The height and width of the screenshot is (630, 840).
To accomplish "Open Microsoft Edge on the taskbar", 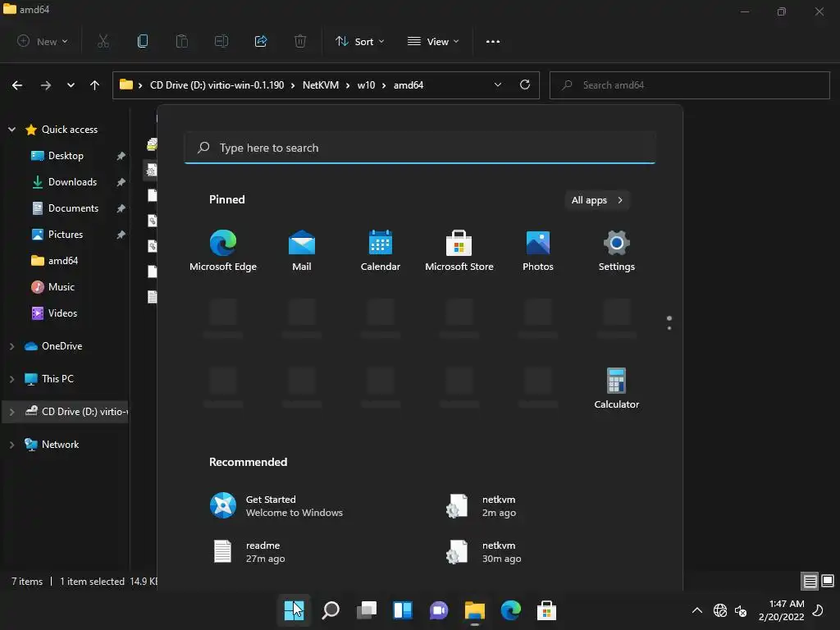I will [510, 610].
